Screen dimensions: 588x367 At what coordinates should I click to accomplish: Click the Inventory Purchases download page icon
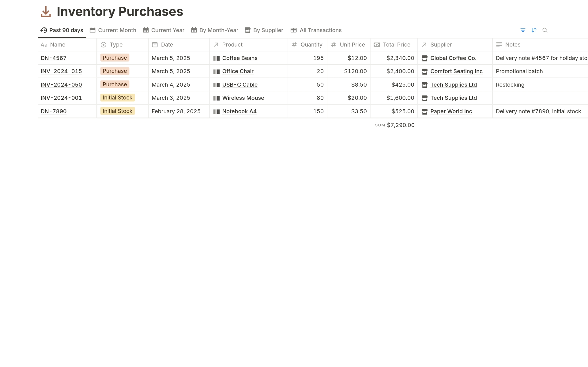(46, 12)
